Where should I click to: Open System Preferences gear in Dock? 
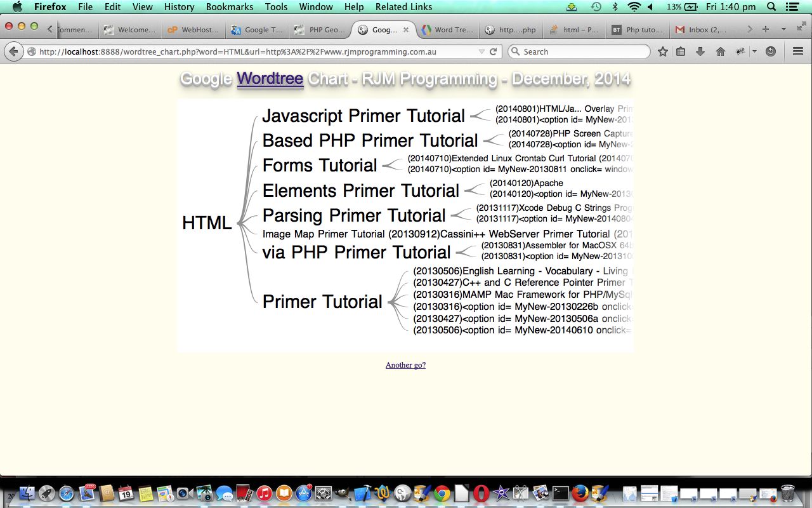click(x=324, y=493)
